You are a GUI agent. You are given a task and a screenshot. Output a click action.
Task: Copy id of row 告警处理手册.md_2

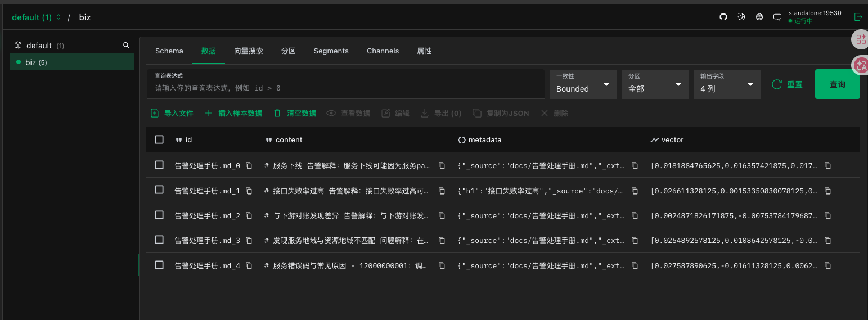249,215
